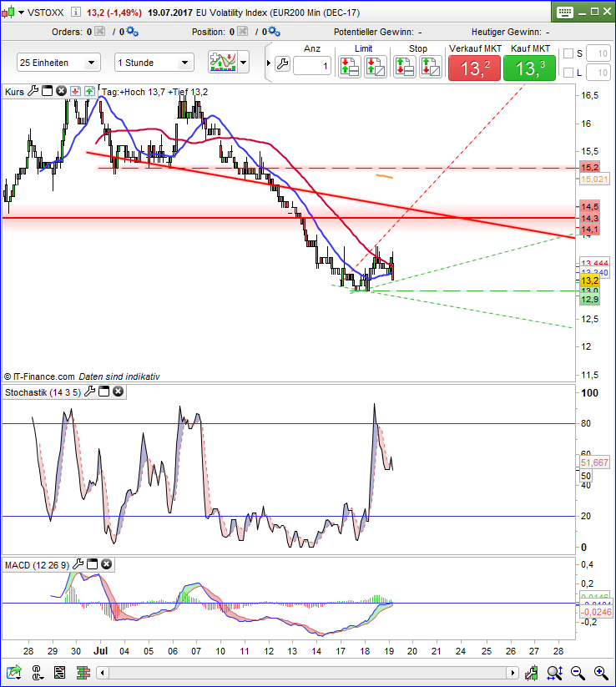The image size is (616, 687).
Task: Click the scrollbar left arrow
Action: coord(102,672)
